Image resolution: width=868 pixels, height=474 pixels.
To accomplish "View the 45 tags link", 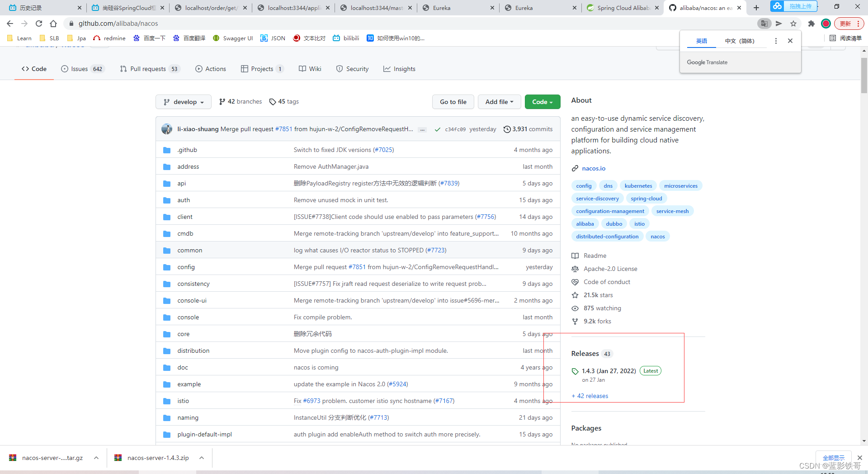I will click(284, 101).
